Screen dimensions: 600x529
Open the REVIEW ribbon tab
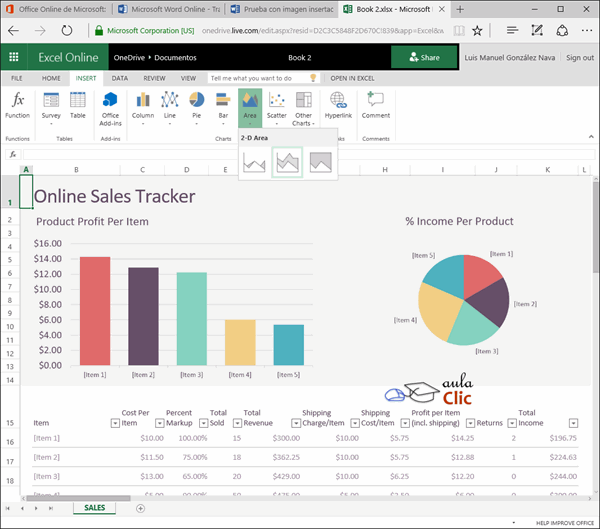pos(154,77)
